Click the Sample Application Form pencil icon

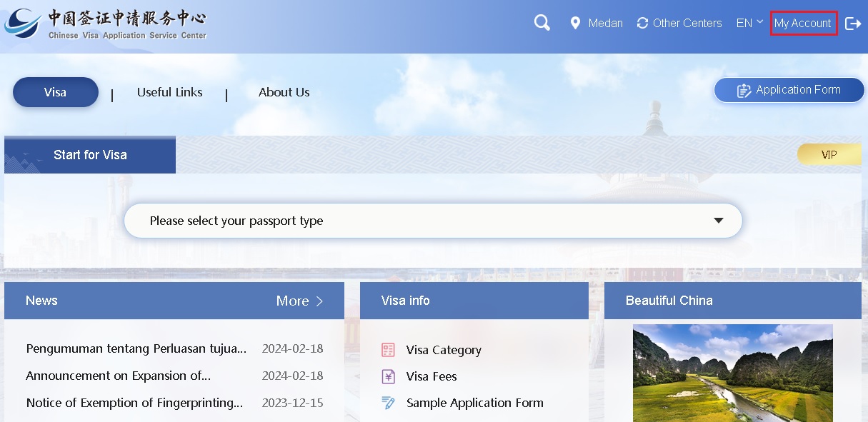[x=388, y=403]
